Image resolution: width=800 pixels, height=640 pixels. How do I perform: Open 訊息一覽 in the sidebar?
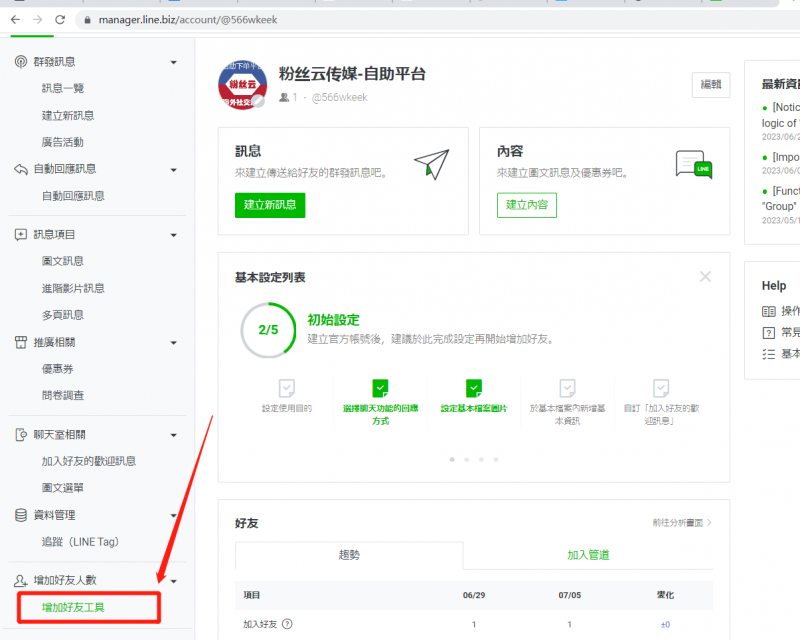(x=63, y=88)
